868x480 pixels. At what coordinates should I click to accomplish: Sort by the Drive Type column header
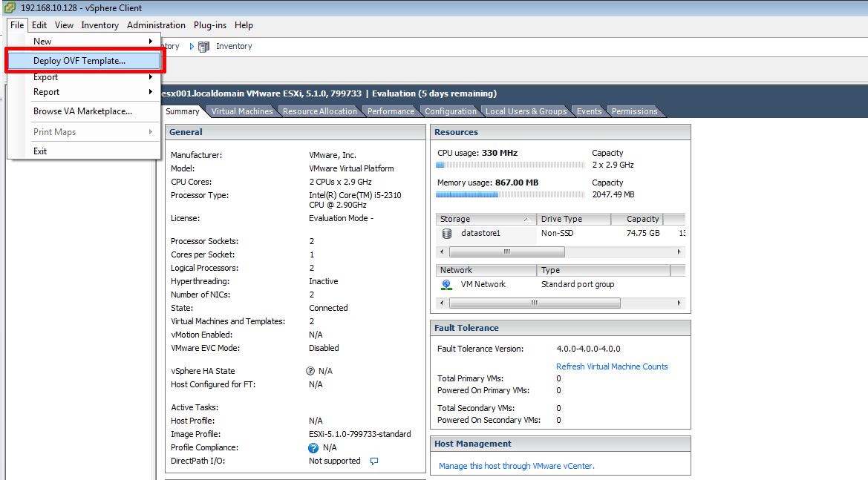(573, 219)
